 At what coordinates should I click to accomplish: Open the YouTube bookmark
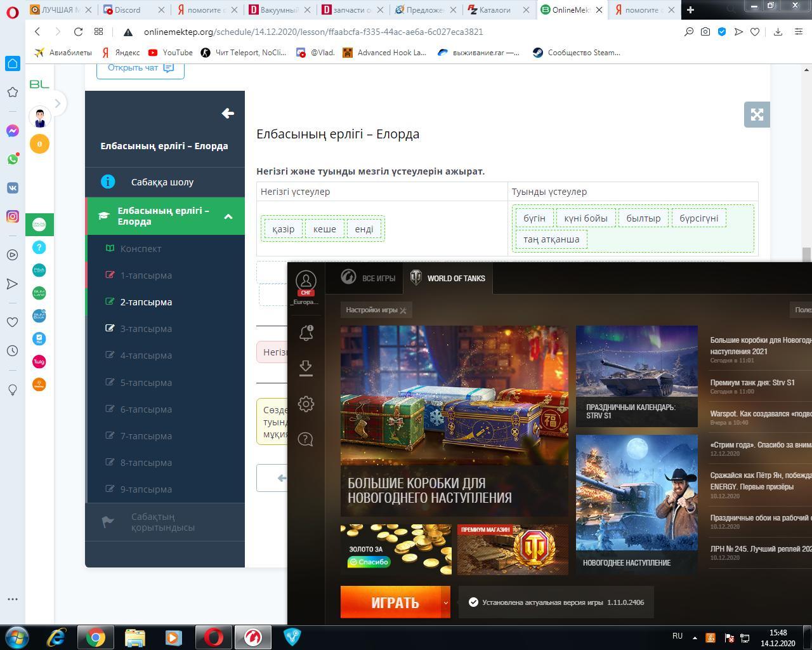[x=171, y=53]
